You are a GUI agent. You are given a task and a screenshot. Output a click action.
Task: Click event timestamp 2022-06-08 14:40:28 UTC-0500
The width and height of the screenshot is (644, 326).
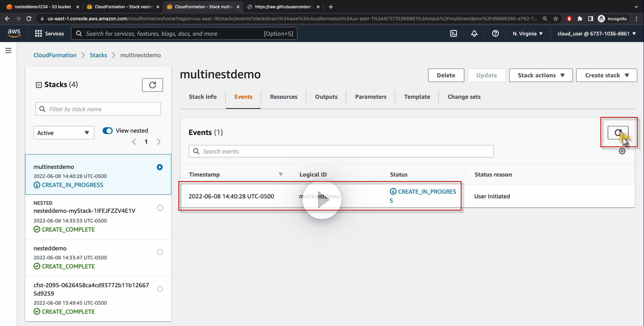click(231, 196)
